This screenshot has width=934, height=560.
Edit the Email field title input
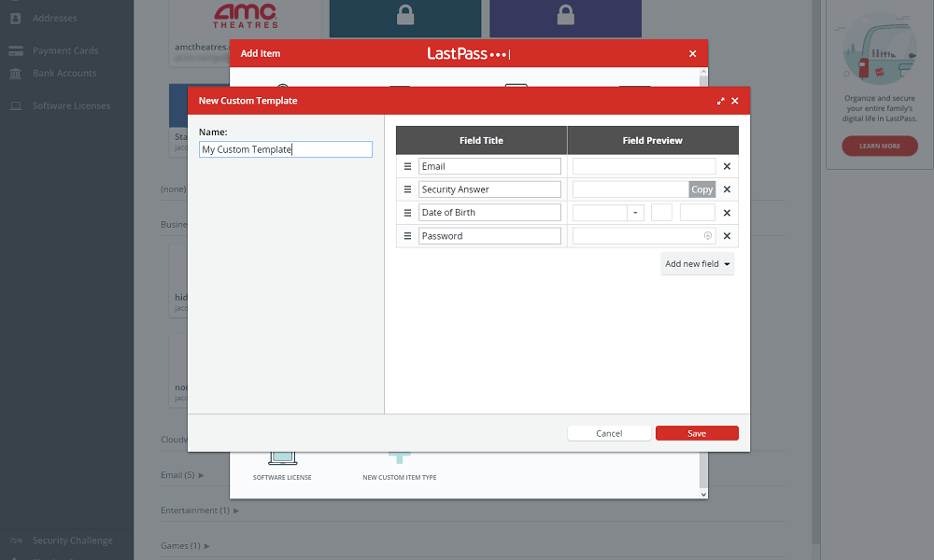(x=489, y=166)
